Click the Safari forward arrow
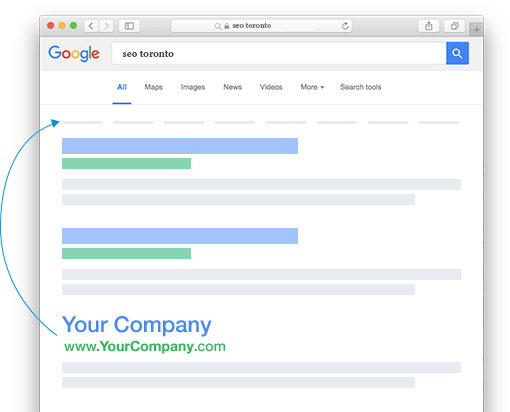The image size is (510, 412). pyautogui.click(x=106, y=26)
